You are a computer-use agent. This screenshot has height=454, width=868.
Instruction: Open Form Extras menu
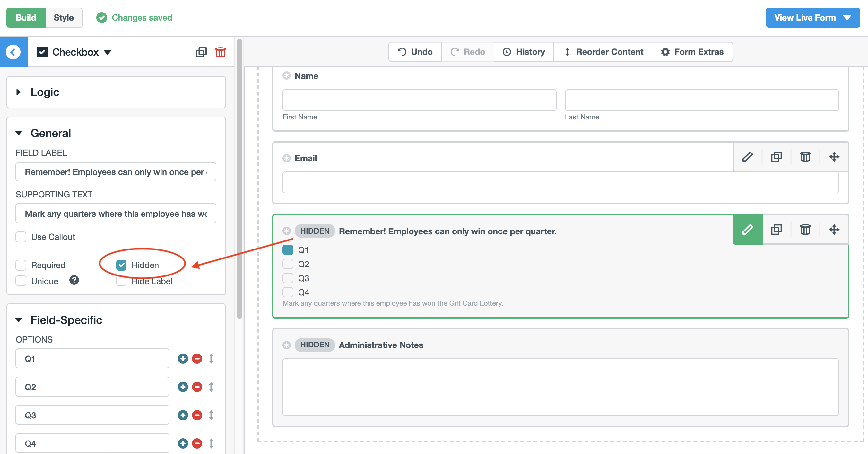[x=692, y=52]
